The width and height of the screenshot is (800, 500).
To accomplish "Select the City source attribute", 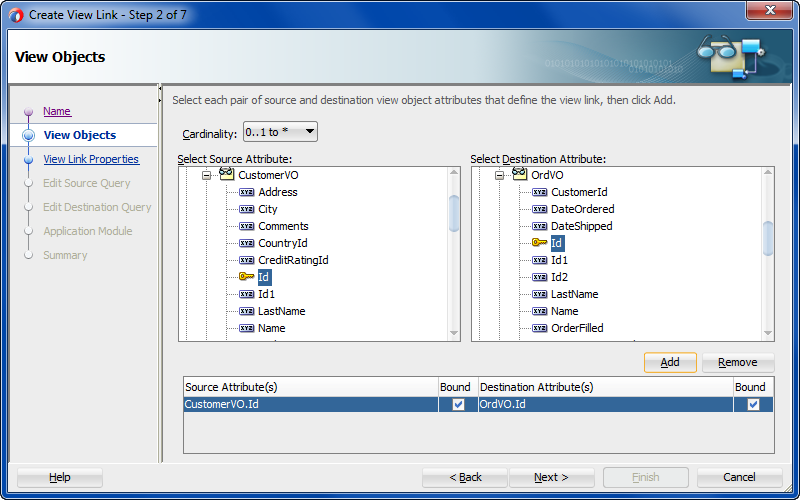I will (267, 209).
